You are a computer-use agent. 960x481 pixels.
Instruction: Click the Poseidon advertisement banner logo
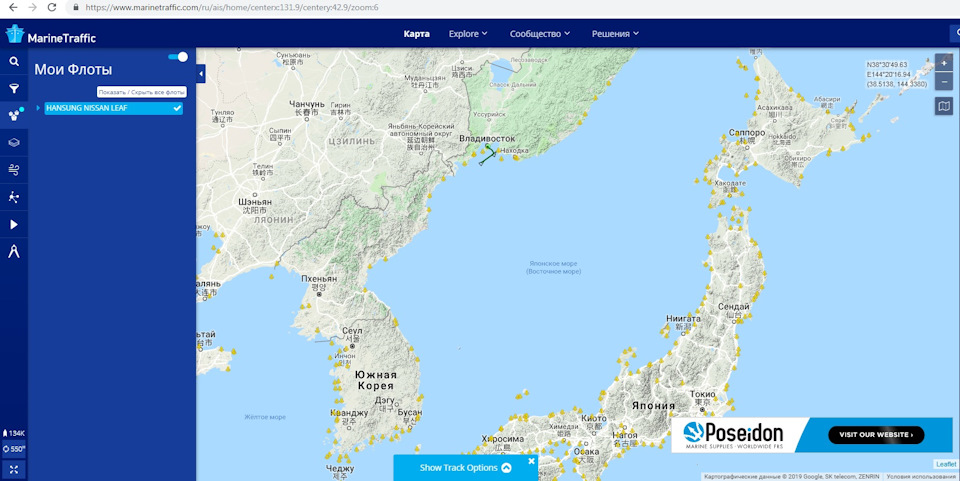click(x=733, y=435)
